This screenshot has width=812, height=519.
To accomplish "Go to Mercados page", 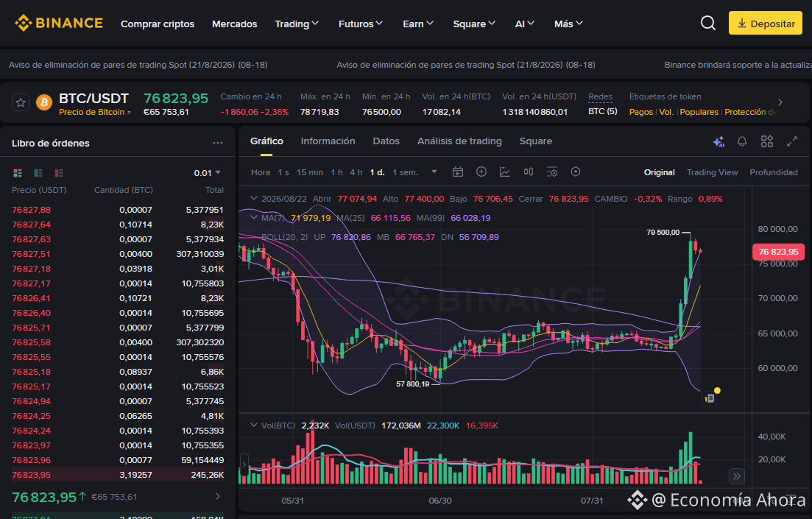I will 235,24.
